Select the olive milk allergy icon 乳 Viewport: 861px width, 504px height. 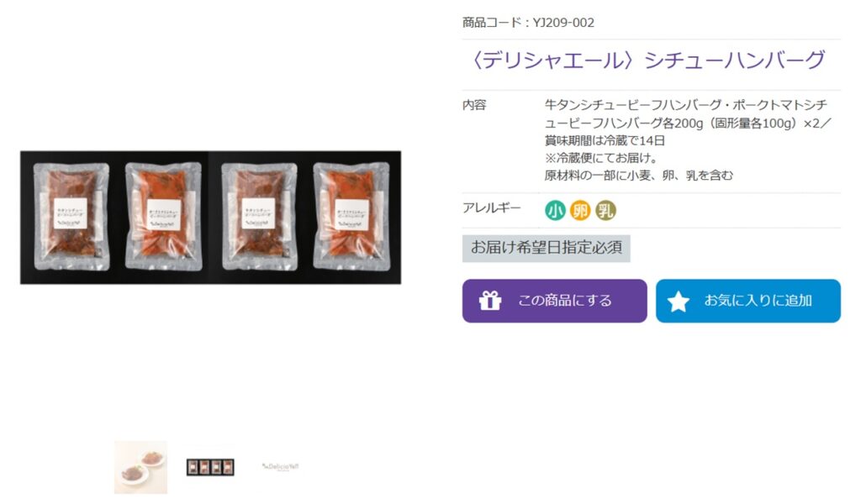(605, 210)
